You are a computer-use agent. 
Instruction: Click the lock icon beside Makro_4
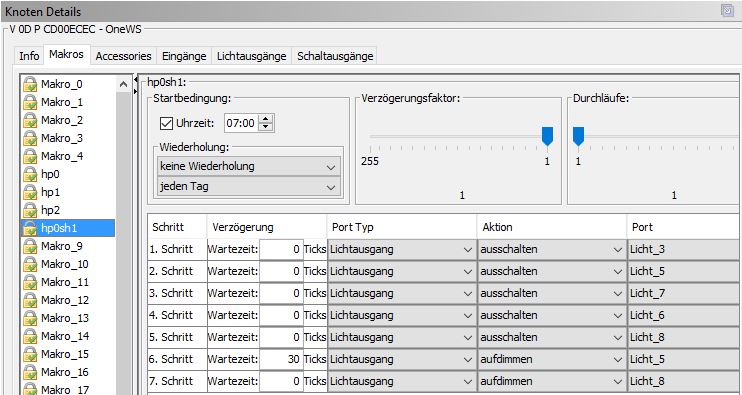(30, 156)
